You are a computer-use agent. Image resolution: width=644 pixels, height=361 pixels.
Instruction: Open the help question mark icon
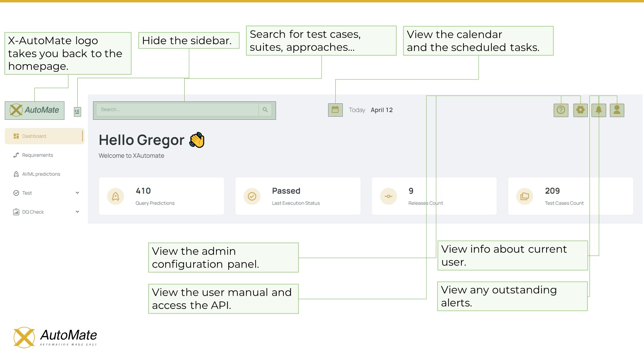[x=561, y=110]
